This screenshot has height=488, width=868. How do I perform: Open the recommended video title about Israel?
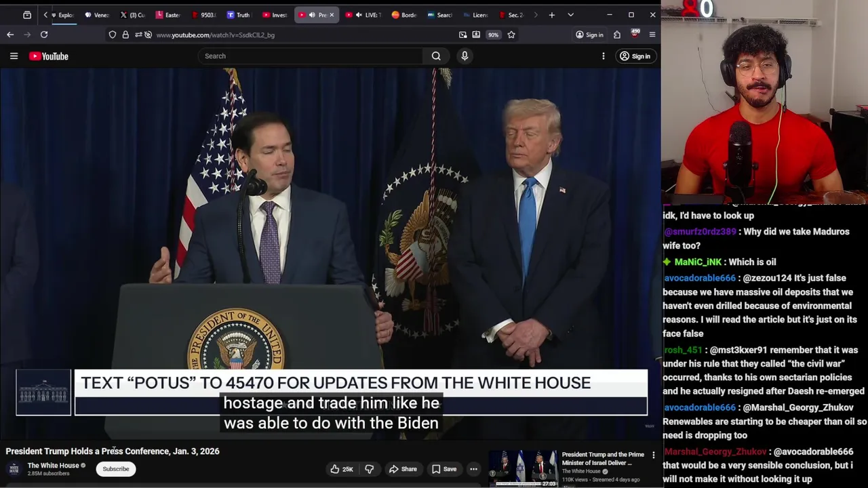coord(603,459)
